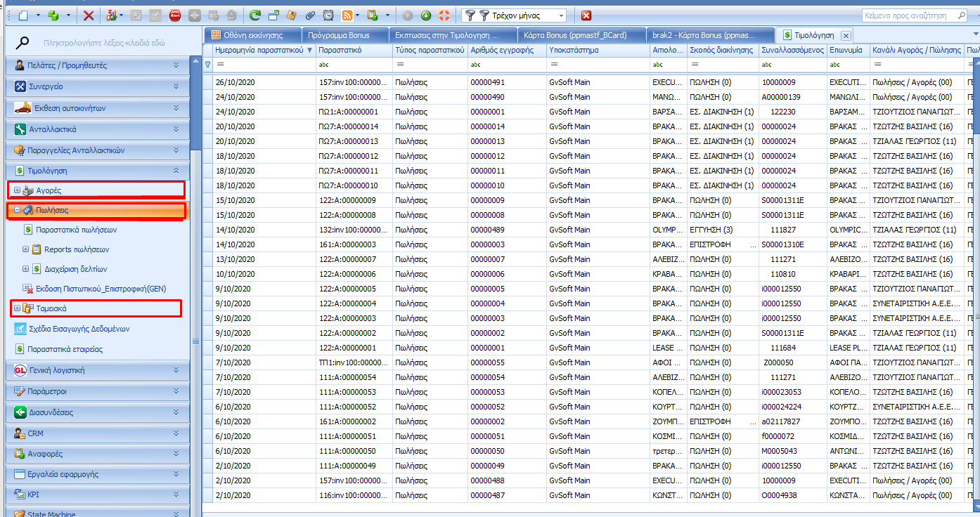Click the paperclip attachment icon
980x517 pixels.
(x=310, y=15)
